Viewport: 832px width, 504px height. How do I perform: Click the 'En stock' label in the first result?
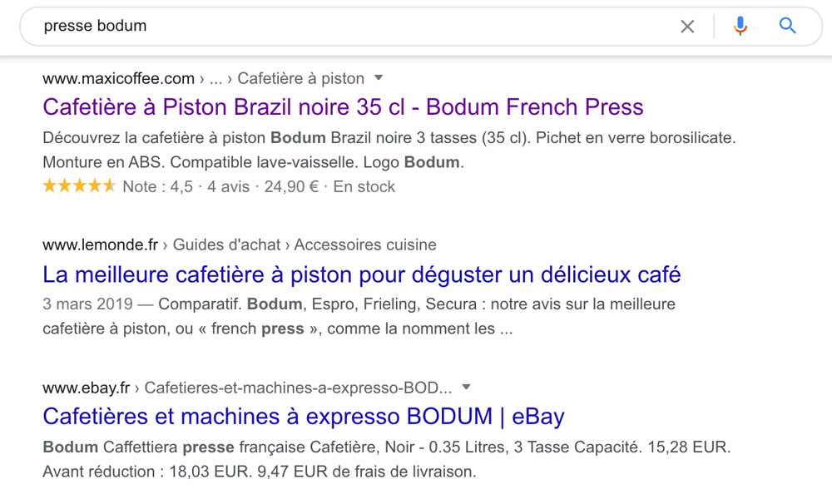(364, 187)
